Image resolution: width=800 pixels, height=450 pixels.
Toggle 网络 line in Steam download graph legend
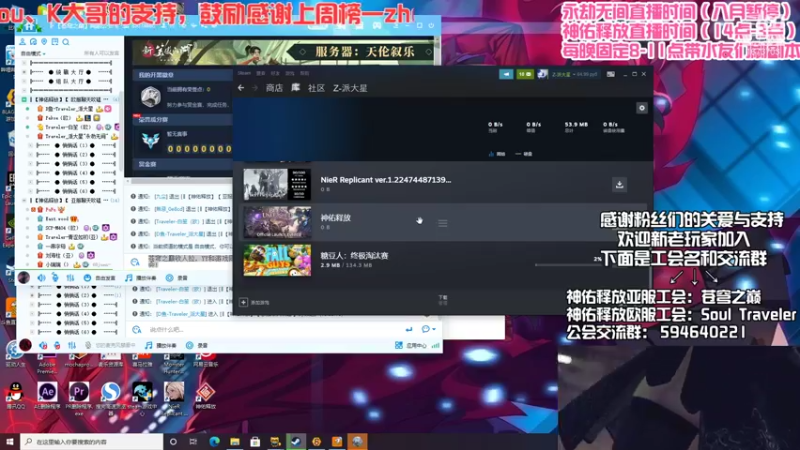click(496, 154)
